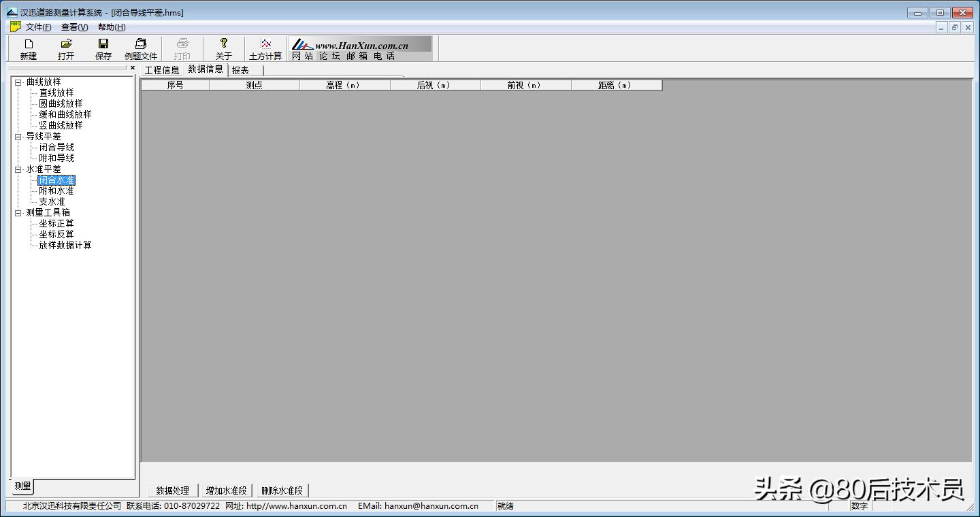
Task: Select 竖曲线放样 in the tree
Action: coord(61,125)
